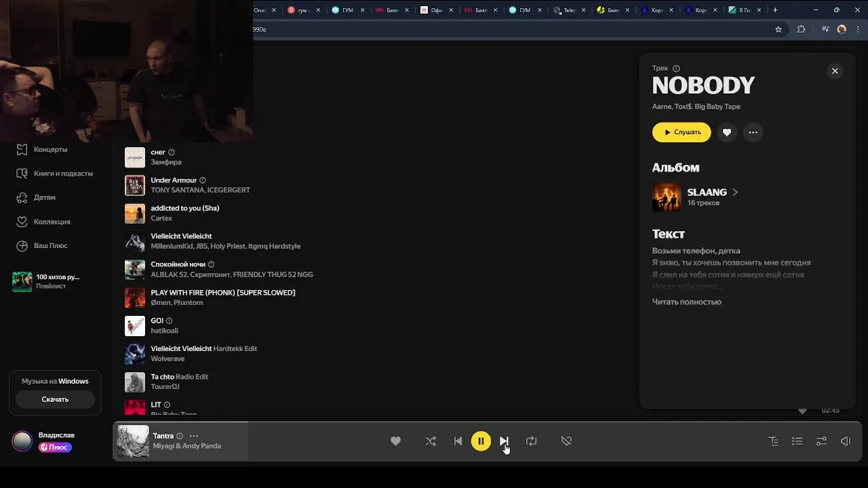Click the player progress bar above Tantra
The width and height of the screenshot is (868, 488).
pos(487,422)
